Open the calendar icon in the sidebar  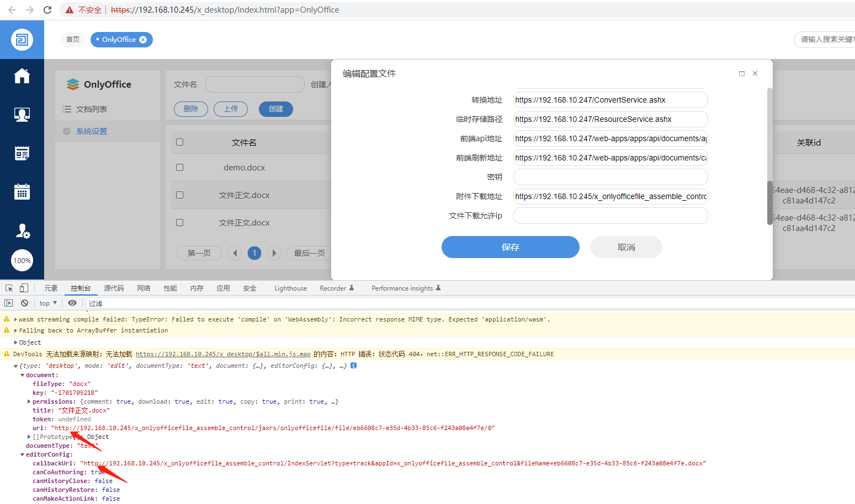[22, 192]
